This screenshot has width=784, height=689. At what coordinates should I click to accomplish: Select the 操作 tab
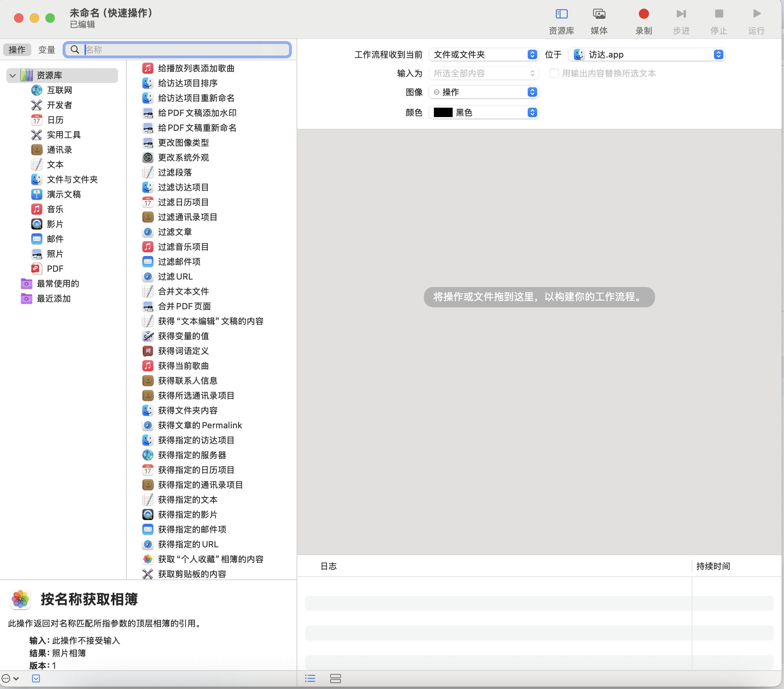pos(17,49)
